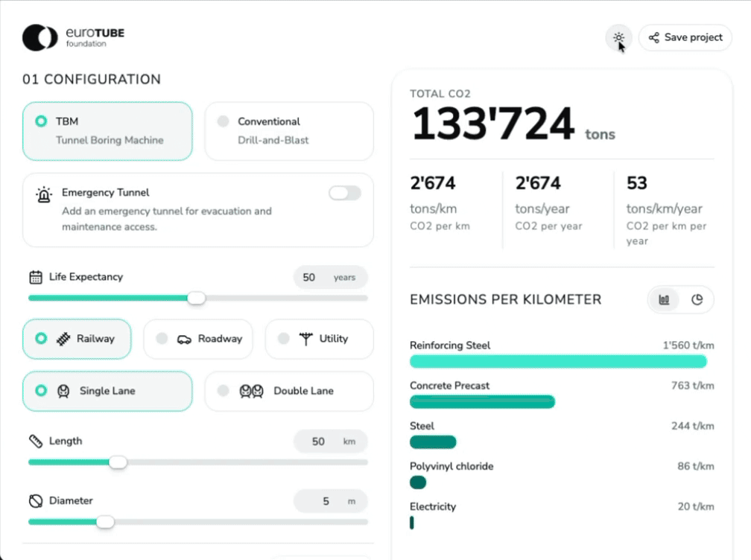This screenshot has width=751, height=560.
Task: Click the 133'724 total CO2 value
Action: click(493, 124)
